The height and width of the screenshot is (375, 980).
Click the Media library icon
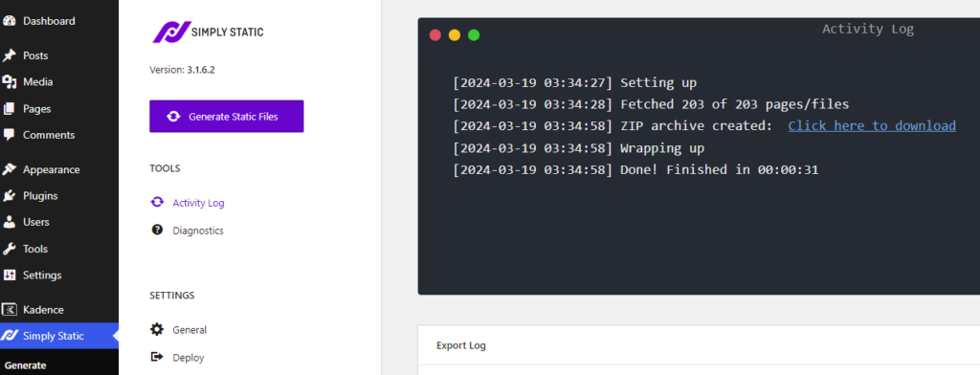[x=10, y=82]
